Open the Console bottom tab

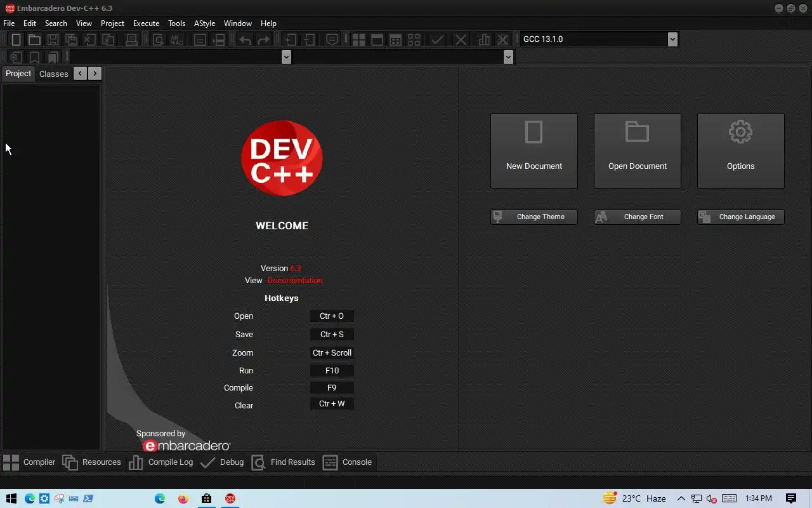pyautogui.click(x=347, y=462)
